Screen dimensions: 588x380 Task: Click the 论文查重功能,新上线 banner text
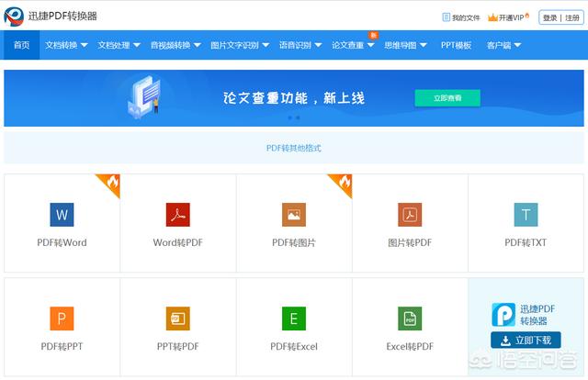pos(294,98)
